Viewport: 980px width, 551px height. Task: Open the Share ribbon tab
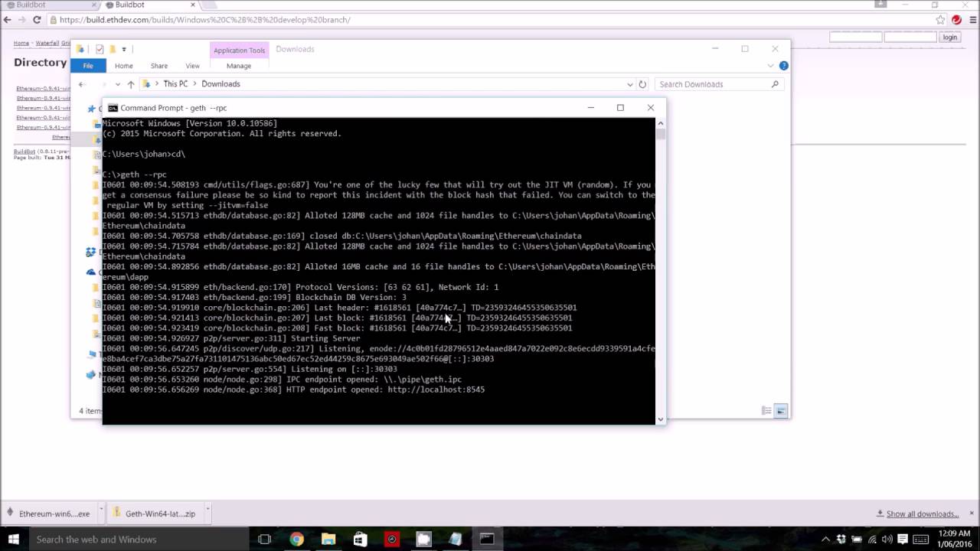click(x=159, y=66)
